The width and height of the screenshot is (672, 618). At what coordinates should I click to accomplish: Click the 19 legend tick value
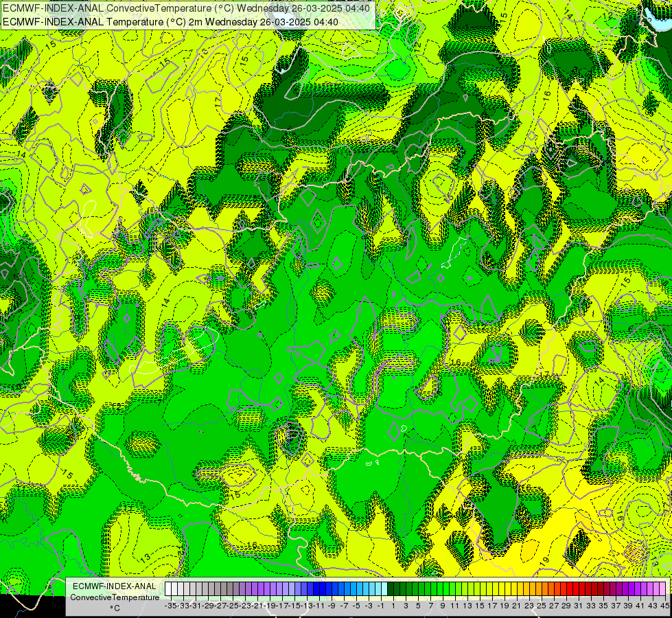(x=505, y=606)
